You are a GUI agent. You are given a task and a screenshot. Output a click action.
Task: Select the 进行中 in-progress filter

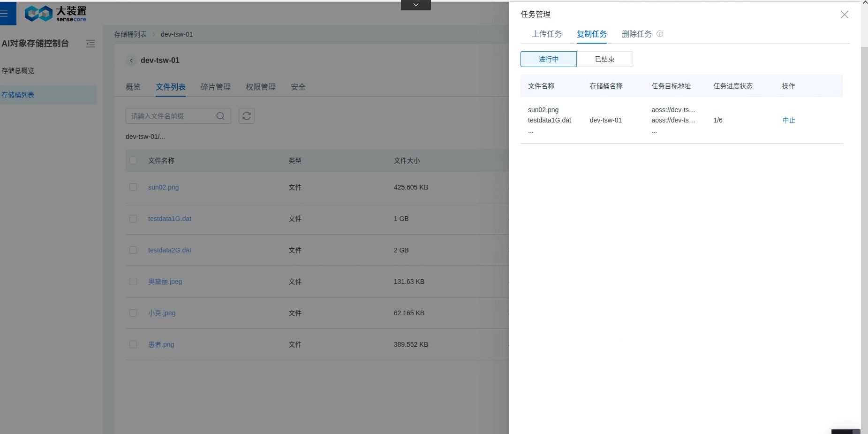(x=549, y=59)
